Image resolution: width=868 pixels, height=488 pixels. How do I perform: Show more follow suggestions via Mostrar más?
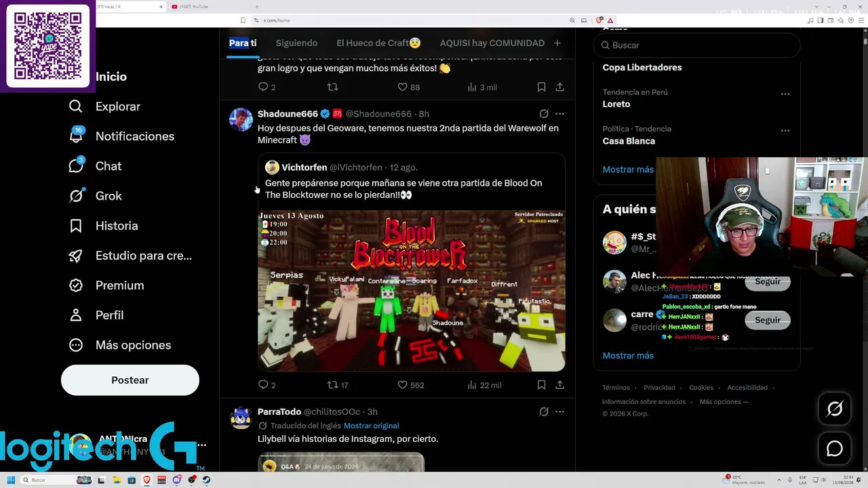628,355
